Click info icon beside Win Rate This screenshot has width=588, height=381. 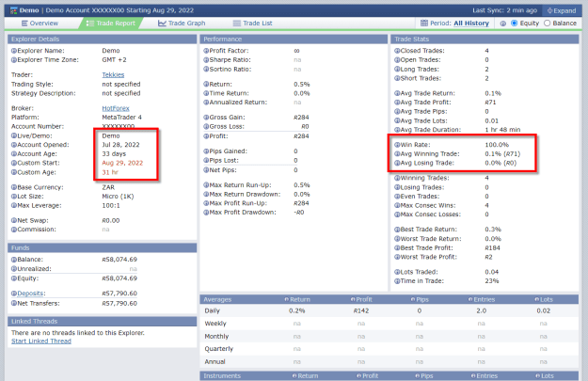pos(397,145)
